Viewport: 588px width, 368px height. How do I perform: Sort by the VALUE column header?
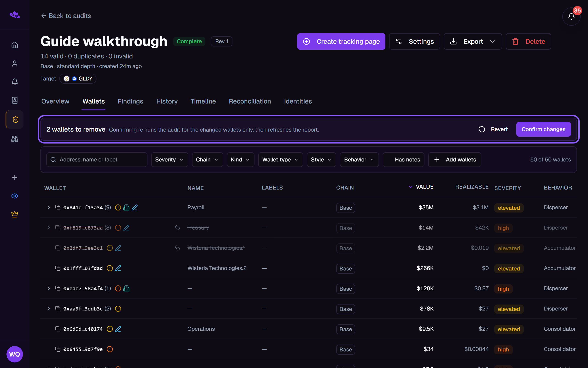(421, 187)
